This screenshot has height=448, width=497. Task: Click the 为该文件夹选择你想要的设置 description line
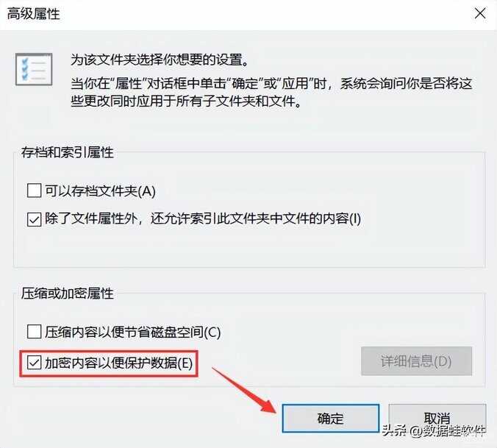[160, 60]
